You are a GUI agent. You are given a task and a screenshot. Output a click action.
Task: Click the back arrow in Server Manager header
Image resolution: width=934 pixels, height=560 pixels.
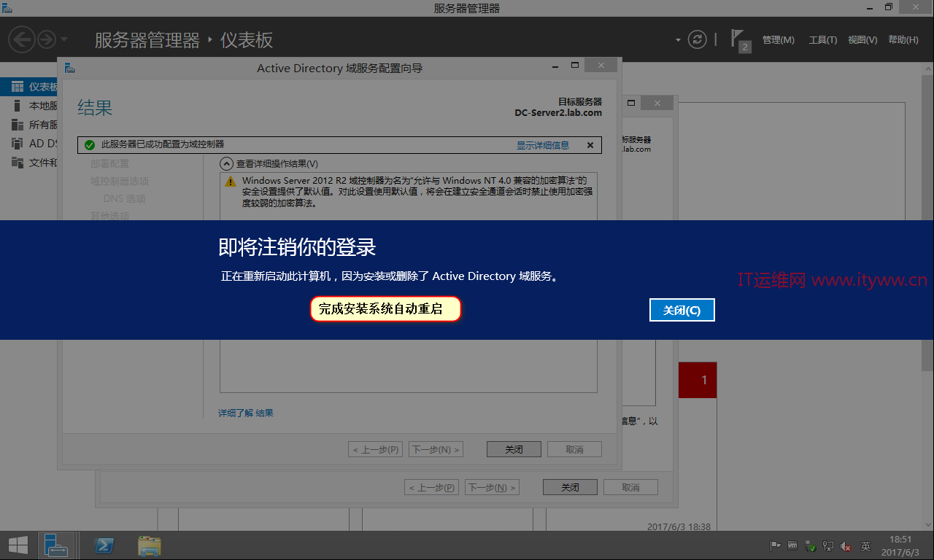pyautogui.click(x=22, y=39)
